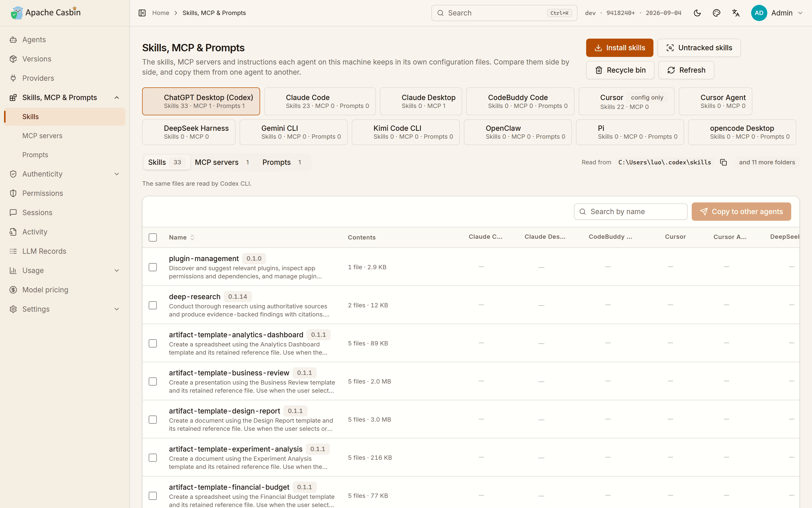
Task: Click the Install skills button
Action: click(x=619, y=48)
